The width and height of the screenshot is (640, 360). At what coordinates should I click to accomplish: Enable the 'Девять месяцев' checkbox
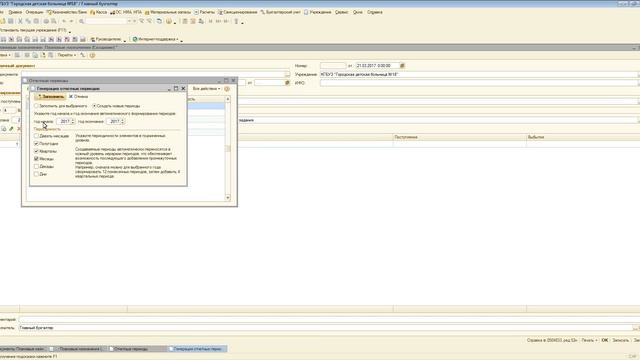point(36,136)
